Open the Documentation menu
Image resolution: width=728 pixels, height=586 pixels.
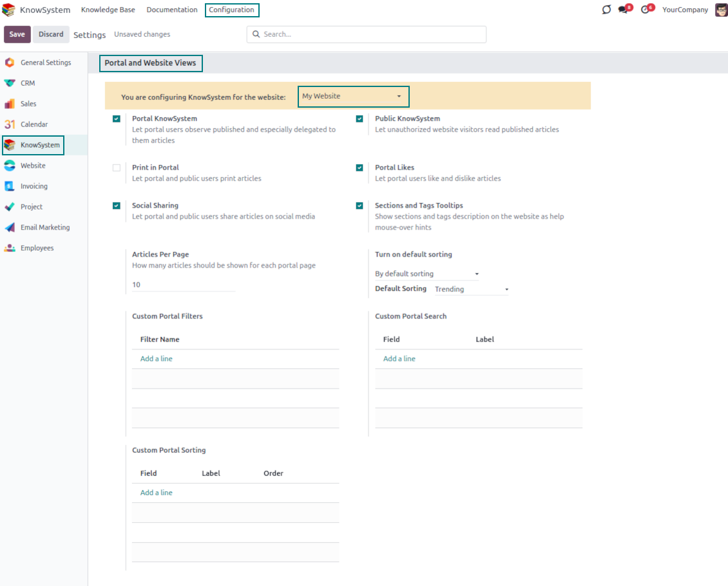172,10
